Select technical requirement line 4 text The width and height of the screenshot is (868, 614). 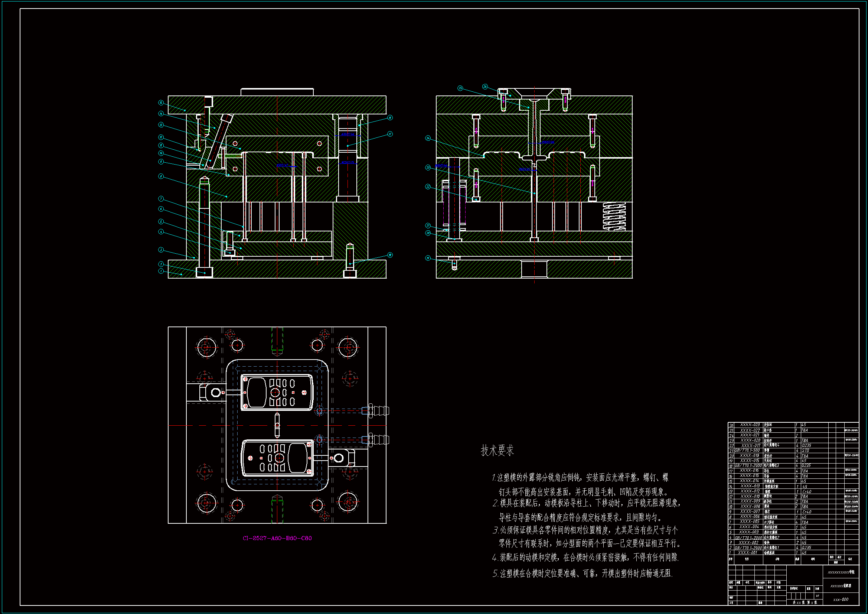[x=585, y=557]
